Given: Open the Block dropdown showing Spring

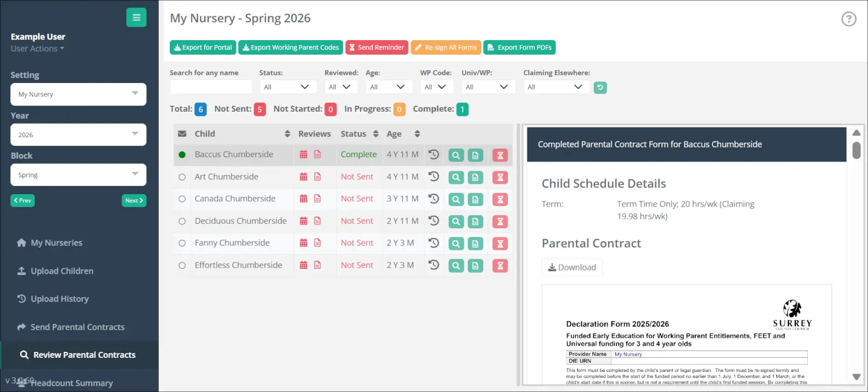Looking at the screenshot, I should [78, 175].
